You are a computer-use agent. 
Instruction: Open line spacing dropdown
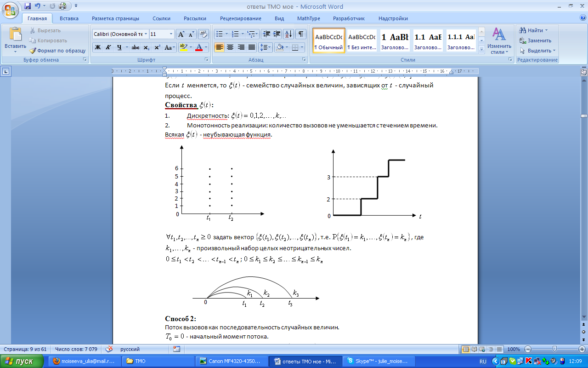(265, 47)
